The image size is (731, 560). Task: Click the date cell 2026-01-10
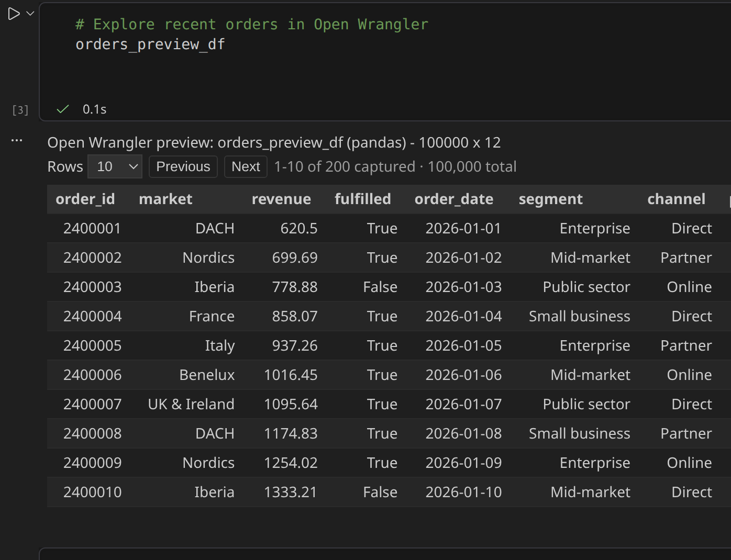463,492
